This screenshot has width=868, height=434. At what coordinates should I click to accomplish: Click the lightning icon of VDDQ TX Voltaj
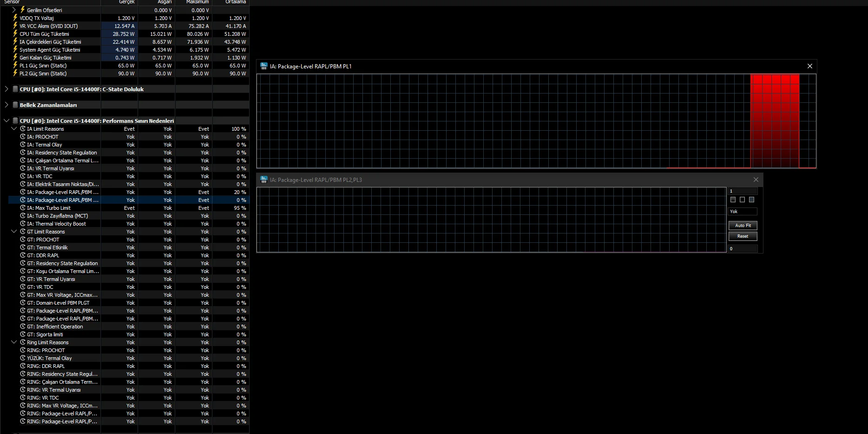pyautogui.click(x=15, y=18)
